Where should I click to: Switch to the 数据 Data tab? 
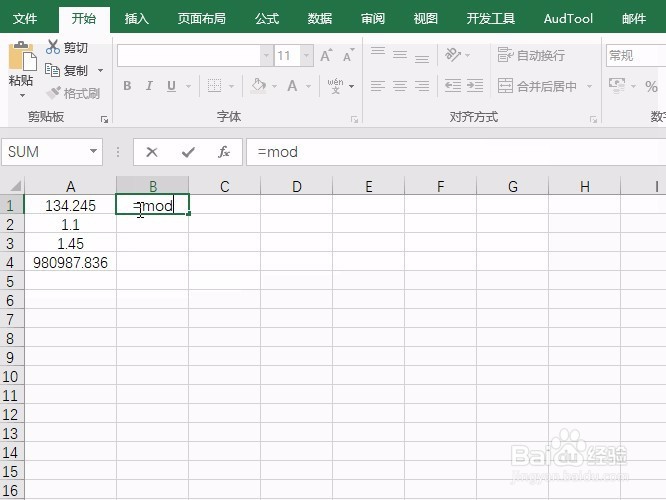click(x=320, y=19)
